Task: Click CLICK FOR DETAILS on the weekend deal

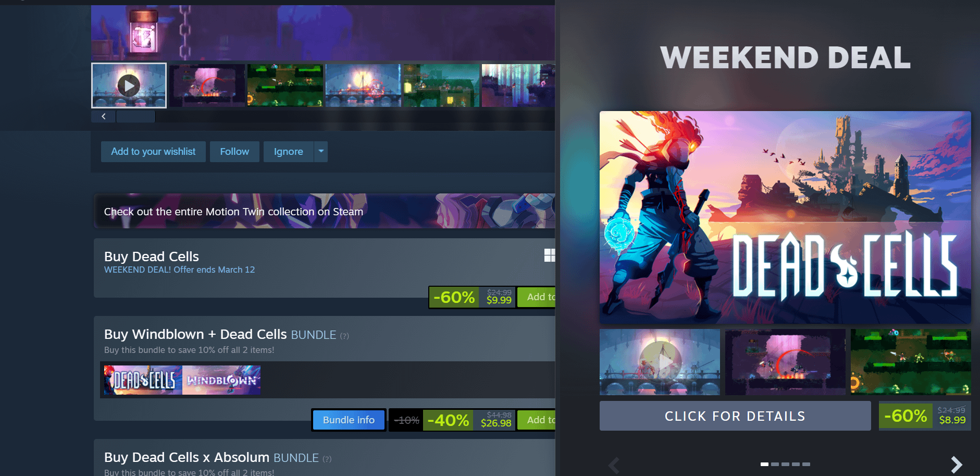Action: click(x=735, y=416)
